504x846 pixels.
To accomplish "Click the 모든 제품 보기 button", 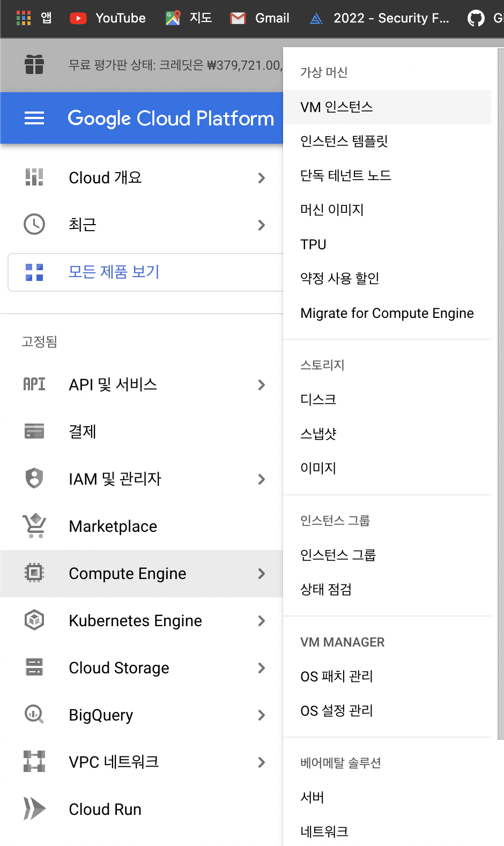I will pyautogui.click(x=145, y=272).
